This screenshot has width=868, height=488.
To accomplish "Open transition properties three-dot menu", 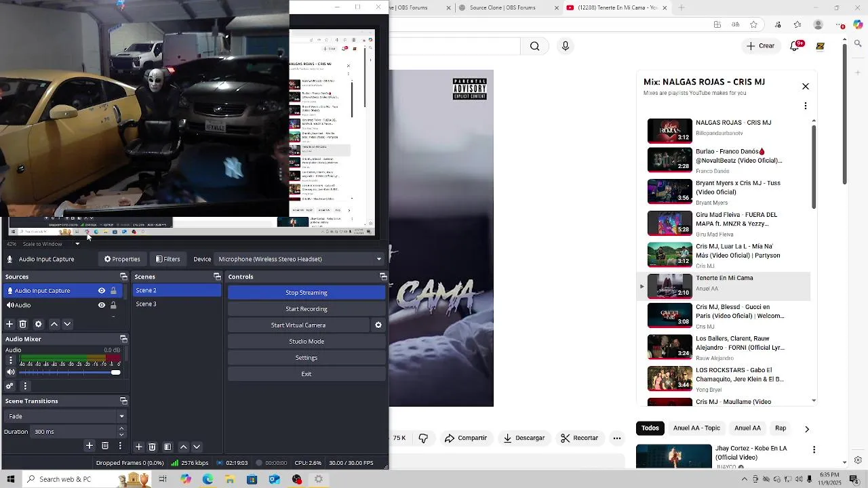I will point(120,445).
